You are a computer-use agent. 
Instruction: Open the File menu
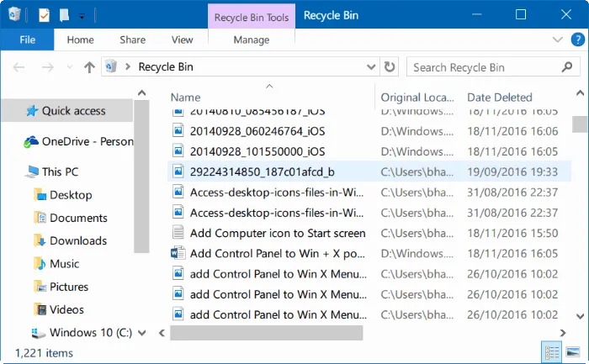point(27,40)
